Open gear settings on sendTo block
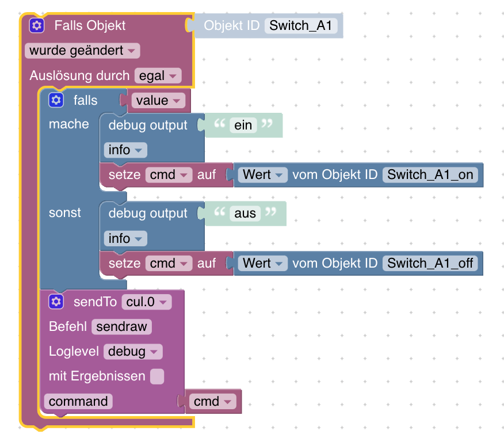504x442 pixels. [x=56, y=302]
